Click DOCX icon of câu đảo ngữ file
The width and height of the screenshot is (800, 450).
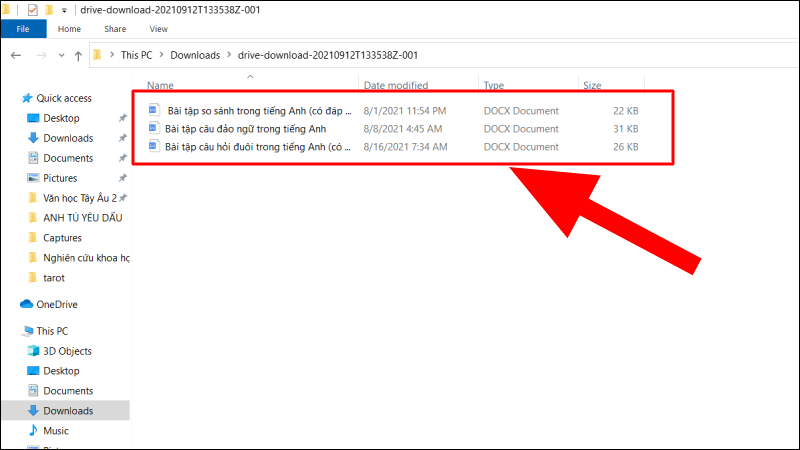point(153,128)
